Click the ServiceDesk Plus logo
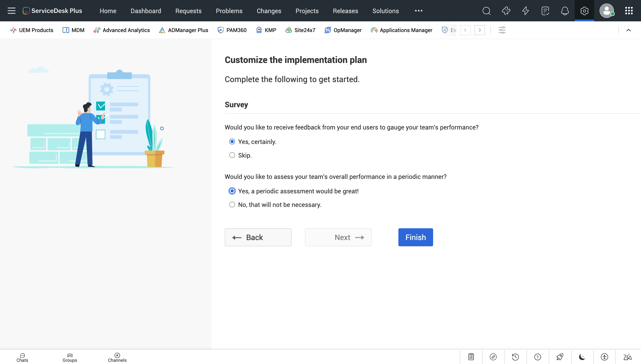641x364 pixels. tap(52, 11)
